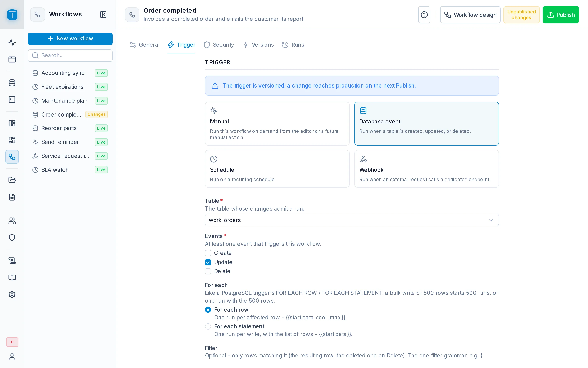The width and height of the screenshot is (588, 368).
Task: Open the Send reminder workflow
Action: (70, 142)
